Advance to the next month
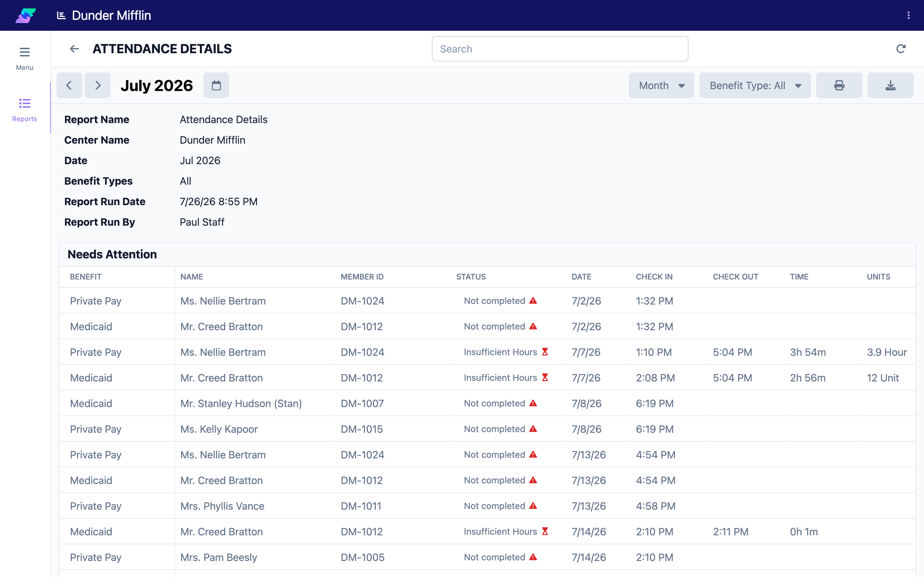Screen dimensions: 924x577 (x=97, y=86)
